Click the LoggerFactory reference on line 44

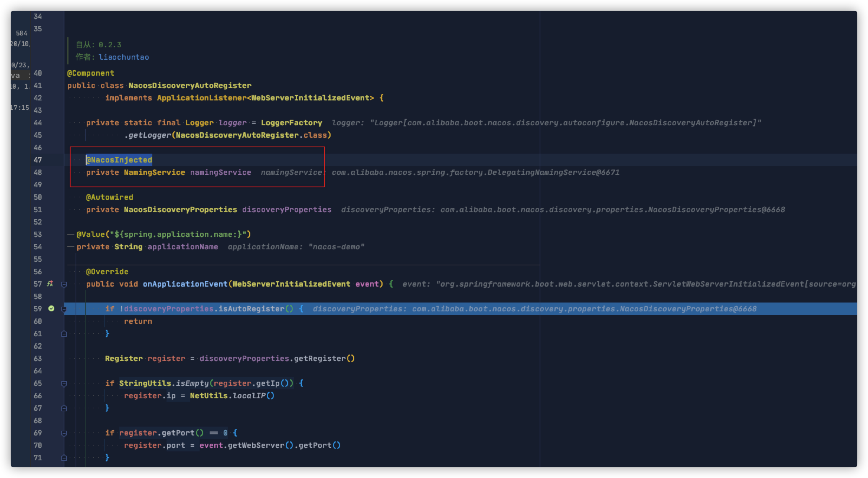point(291,123)
